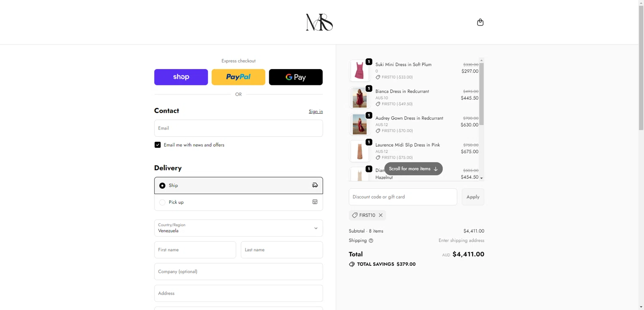
Task: Click the order list scroll-up arrow
Action: pos(481,60)
